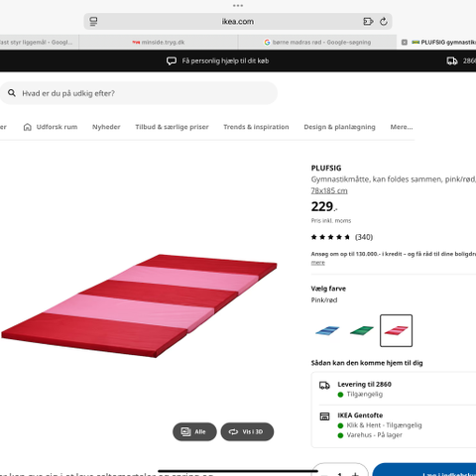The image size is (476, 476).
Task: Click the chat bubble personal help icon
Action: [x=172, y=60]
